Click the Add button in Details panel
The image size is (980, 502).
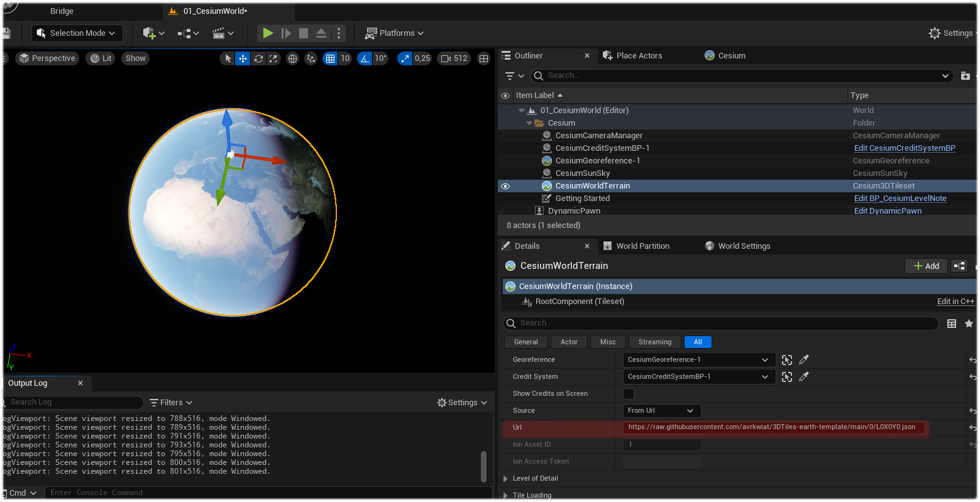tap(925, 266)
